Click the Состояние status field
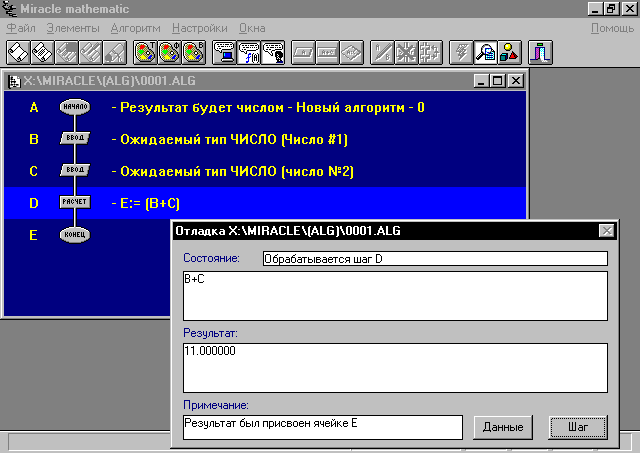 point(434,259)
